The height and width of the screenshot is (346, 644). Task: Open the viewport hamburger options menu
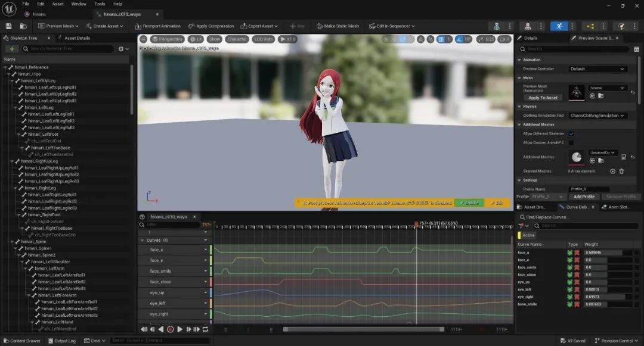(x=143, y=39)
